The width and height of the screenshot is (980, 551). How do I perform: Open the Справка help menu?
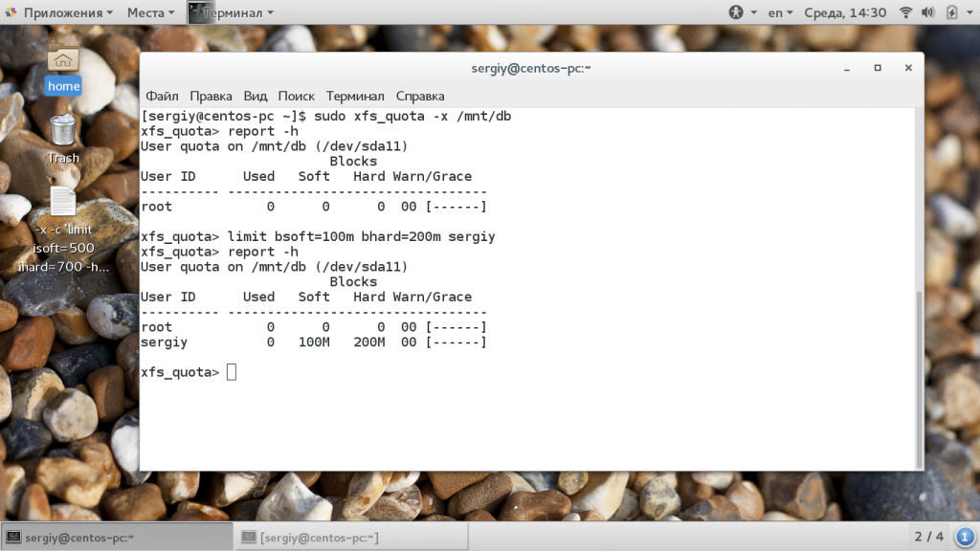point(420,96)
